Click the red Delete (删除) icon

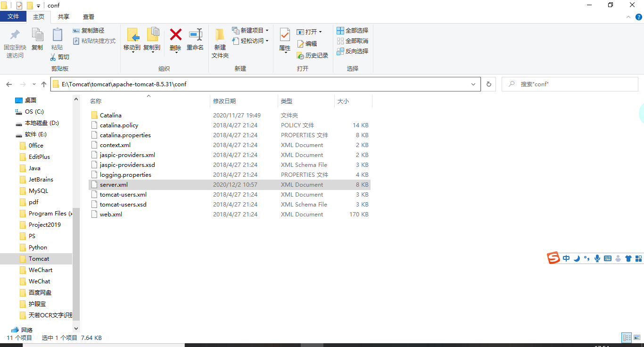pyautogui.click(x=176, y=34)
